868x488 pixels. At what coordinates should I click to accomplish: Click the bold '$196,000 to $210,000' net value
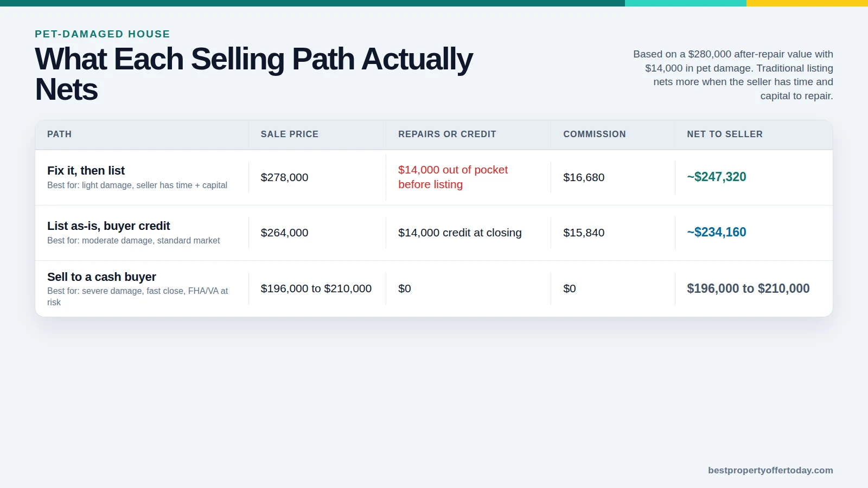(748, 288)
